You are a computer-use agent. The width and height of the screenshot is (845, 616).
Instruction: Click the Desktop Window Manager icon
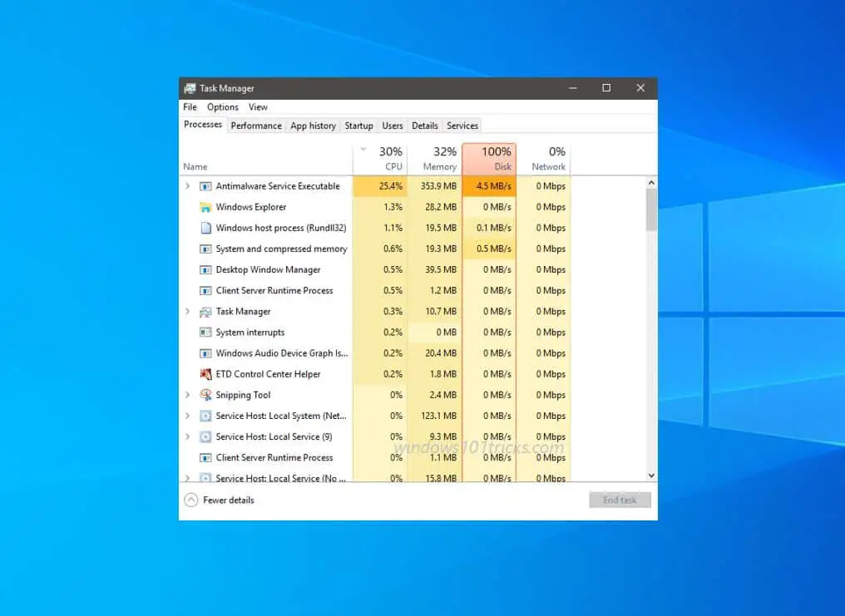(205, 269)
